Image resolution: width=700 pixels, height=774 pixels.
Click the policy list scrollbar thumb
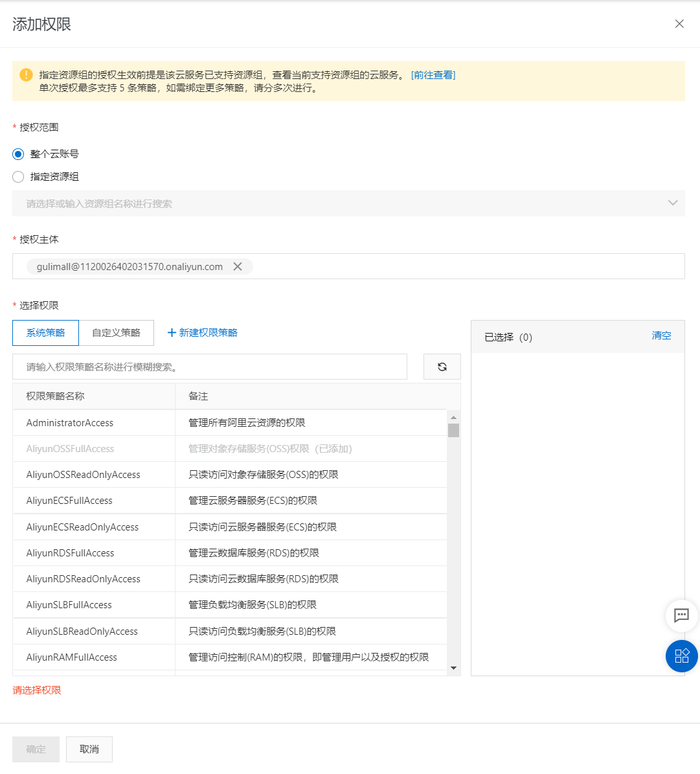454,431
